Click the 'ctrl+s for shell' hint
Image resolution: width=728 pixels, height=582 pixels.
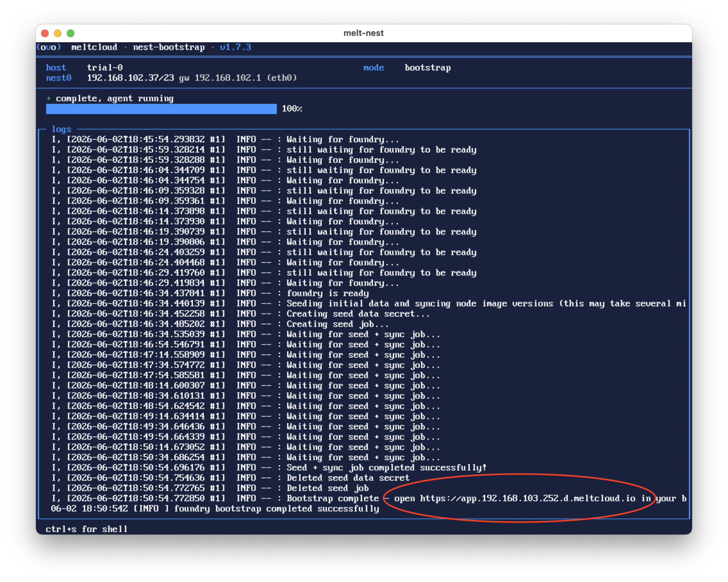(x=87, y=529)
